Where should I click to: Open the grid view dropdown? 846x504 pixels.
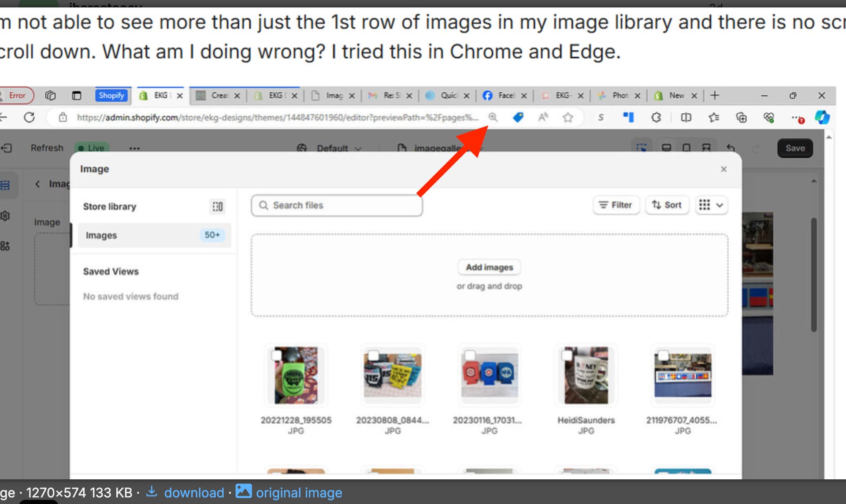point(711,205)
